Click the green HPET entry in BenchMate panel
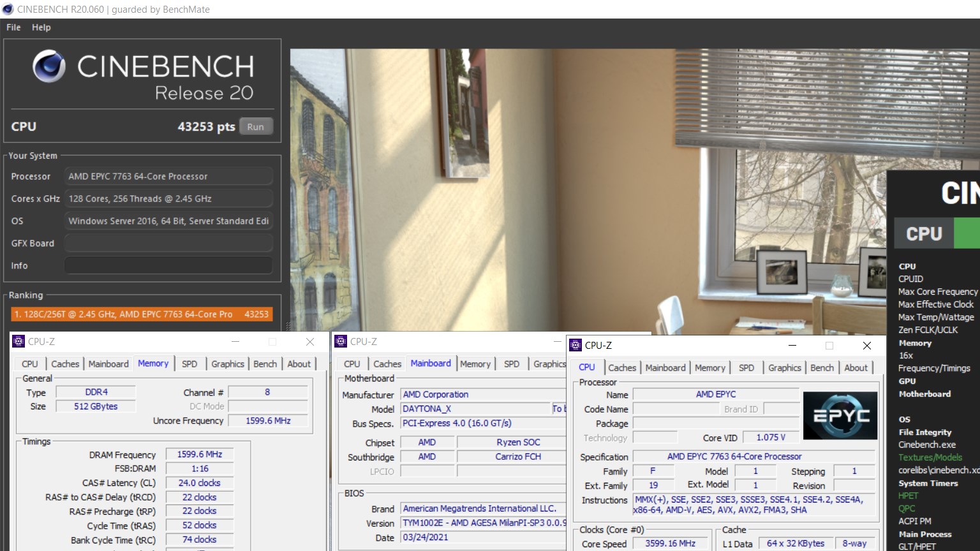 909,496
